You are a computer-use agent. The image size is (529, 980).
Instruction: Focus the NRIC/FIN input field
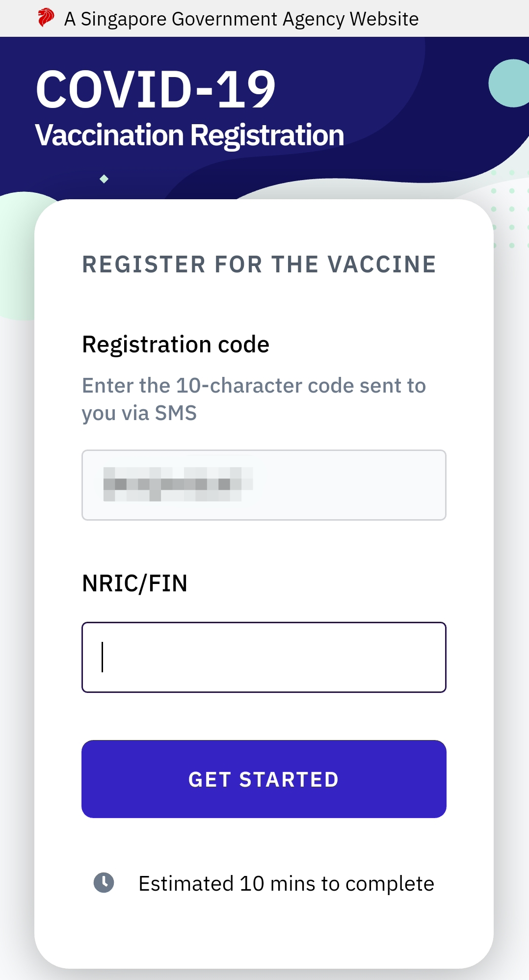point(264,657)
